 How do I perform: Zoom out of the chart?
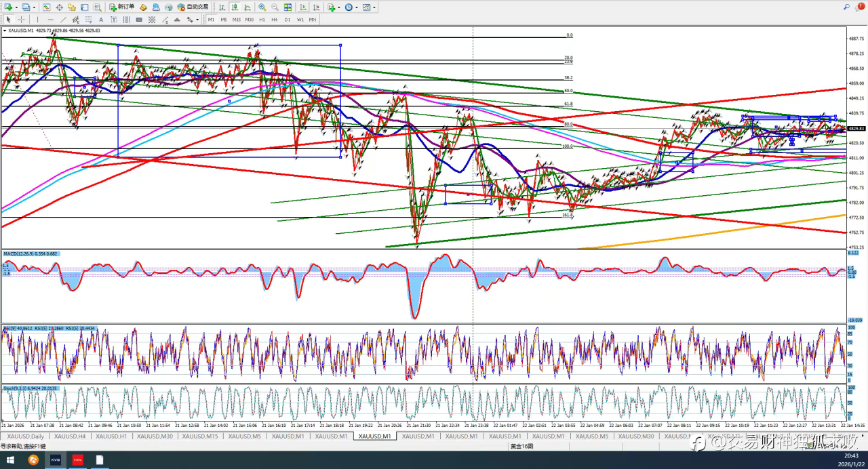coord(275,7)
